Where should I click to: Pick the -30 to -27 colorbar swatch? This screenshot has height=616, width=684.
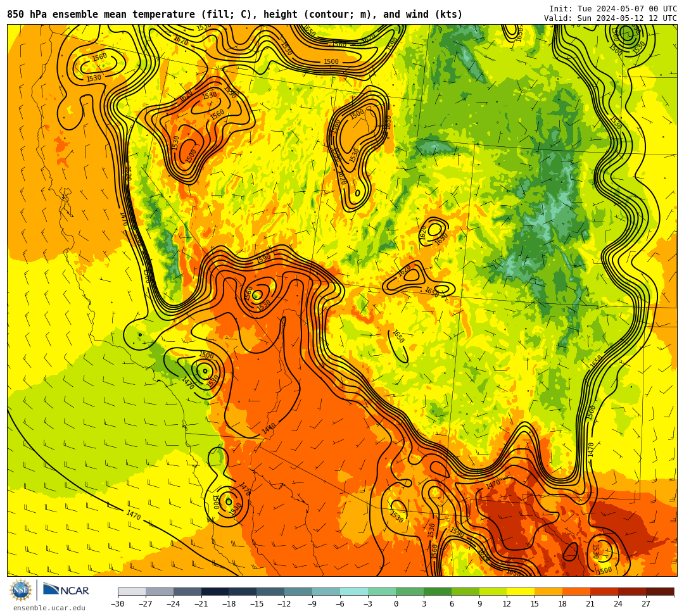(132, 592)
